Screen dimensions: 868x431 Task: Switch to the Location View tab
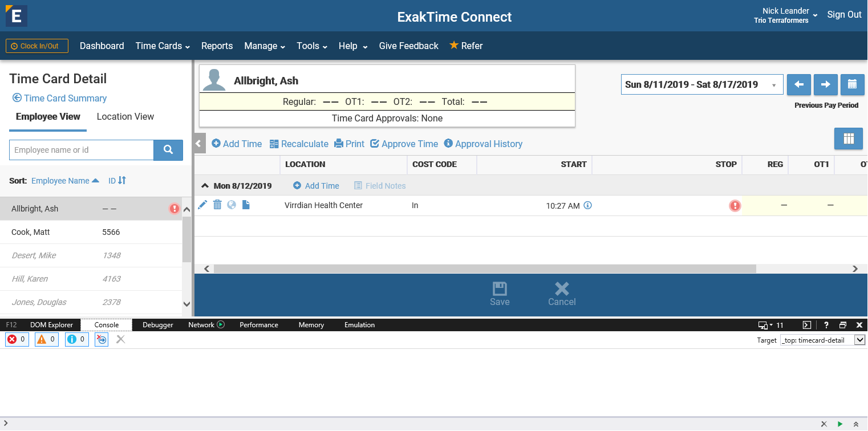point(125,117)
